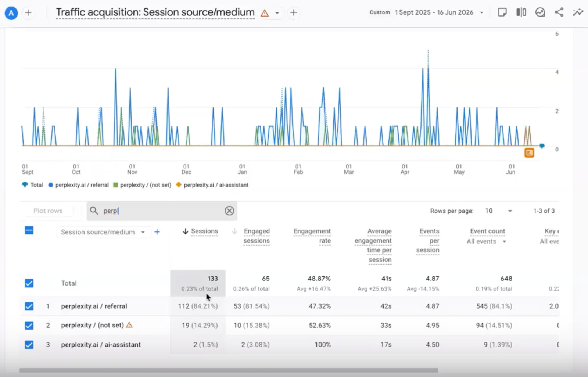Screen dimensions: 588x377
Task: Sort by Engagement rate column
Action: 312,236
